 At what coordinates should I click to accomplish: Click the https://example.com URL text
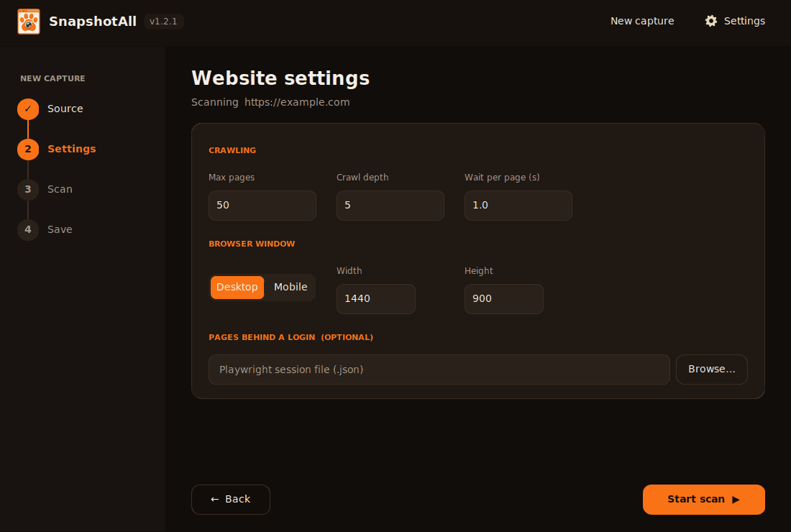(x=297, y=102)
